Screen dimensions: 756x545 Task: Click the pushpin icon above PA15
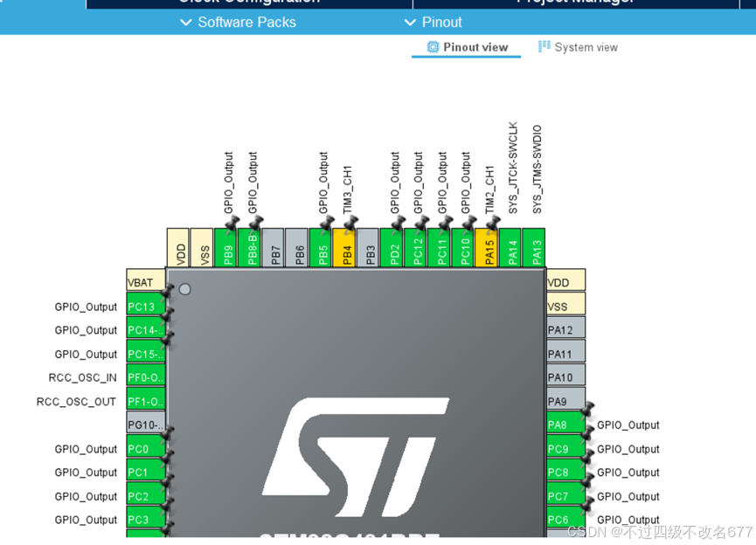pos(493,223)
